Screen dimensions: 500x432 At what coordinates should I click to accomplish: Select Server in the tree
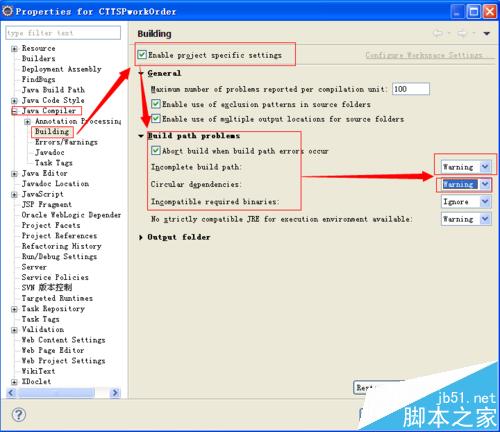(34, 267)
